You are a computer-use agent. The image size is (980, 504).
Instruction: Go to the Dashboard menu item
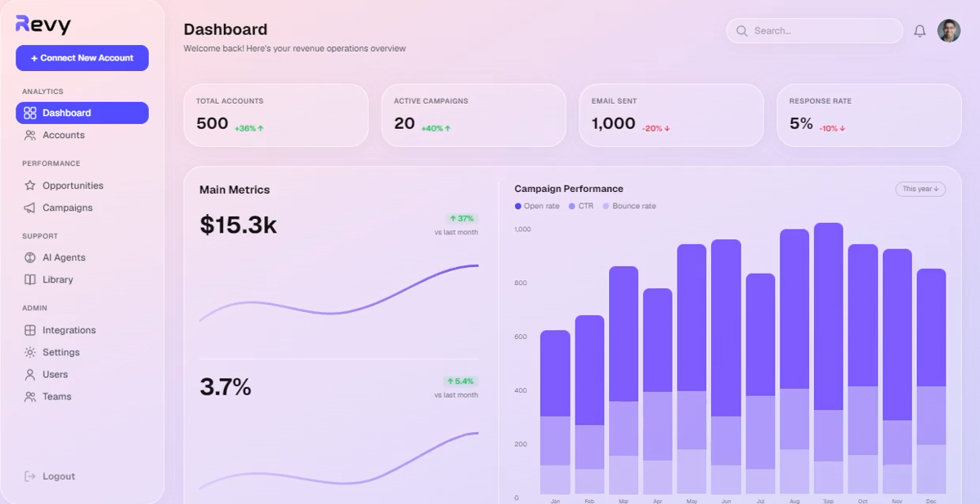click(x=82, y=113)
